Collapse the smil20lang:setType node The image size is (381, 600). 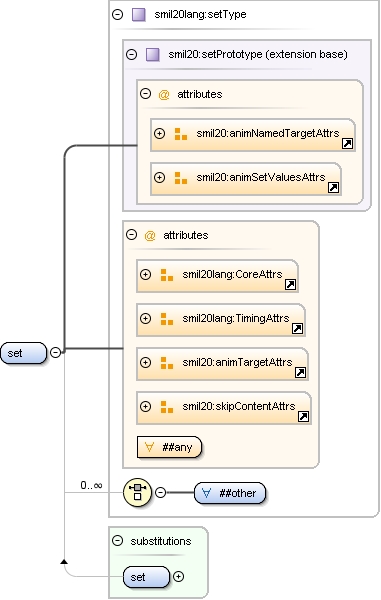click(117, 15)
